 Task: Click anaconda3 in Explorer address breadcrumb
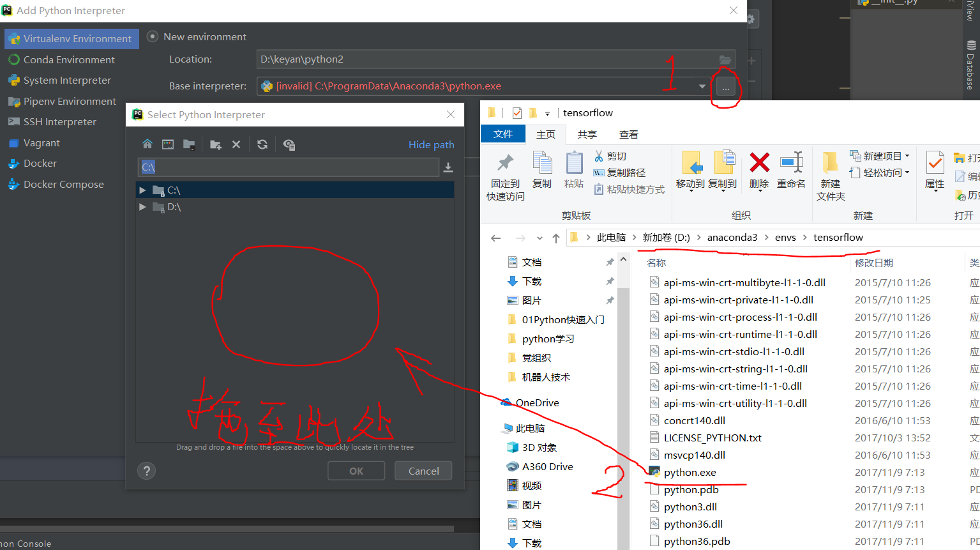click(x=732, y=238)
